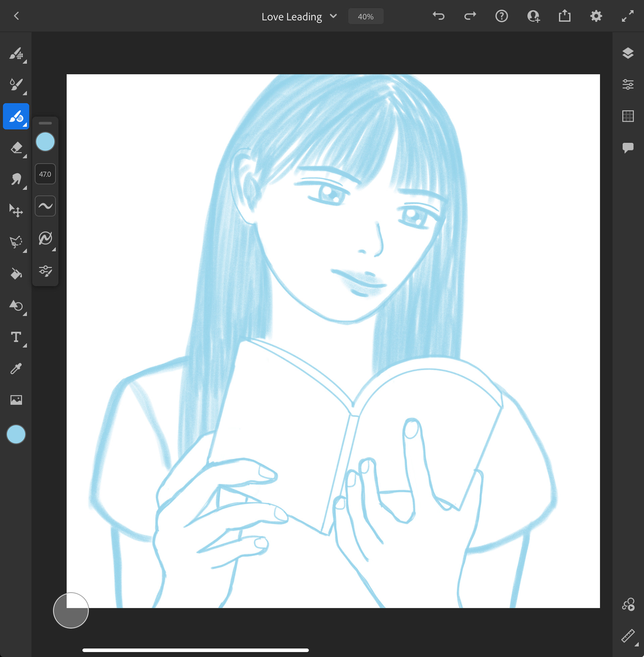Expand the Text tool options
Image resolution: width=644 pixels, height=657 pixels.
point(25,346)
